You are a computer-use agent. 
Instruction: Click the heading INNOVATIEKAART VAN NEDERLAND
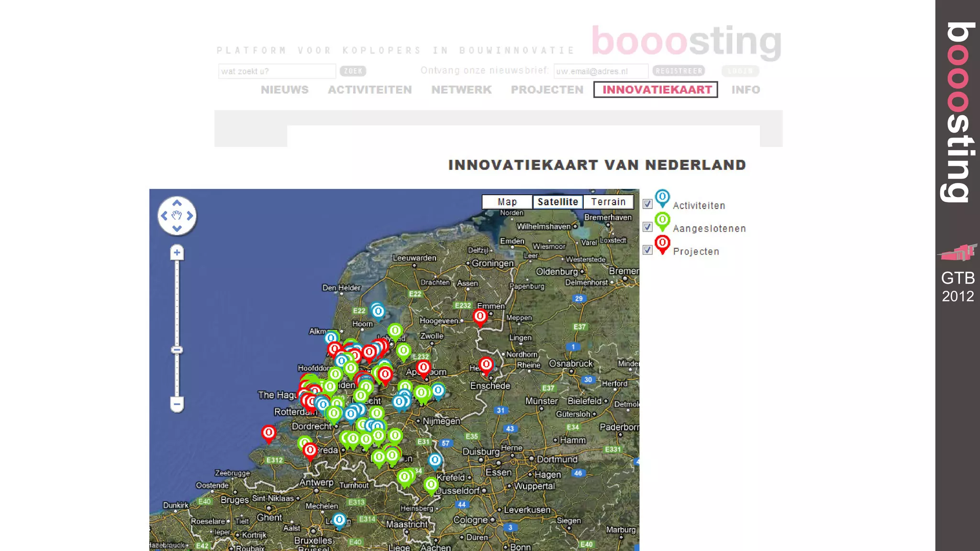[597, 165]
